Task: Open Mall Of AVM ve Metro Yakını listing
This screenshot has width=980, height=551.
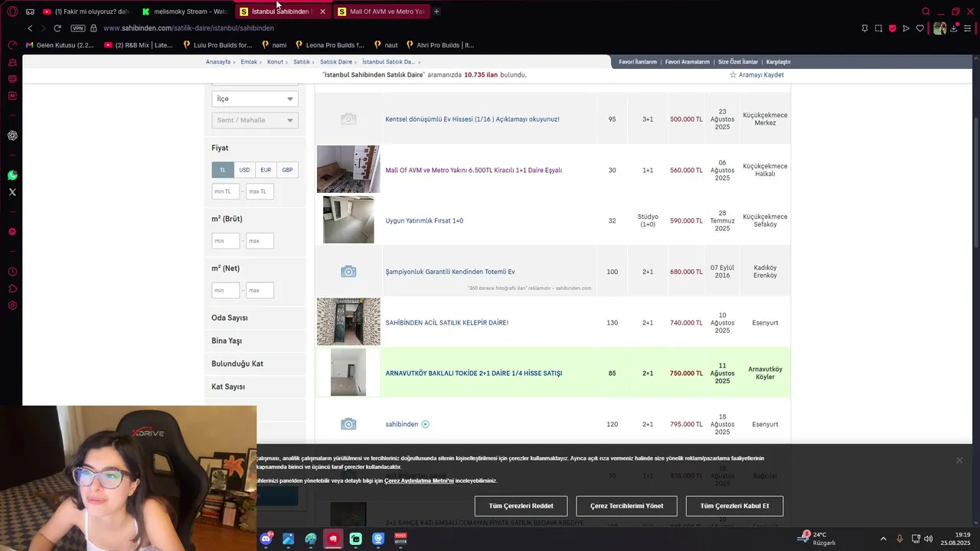Action: pyautogui.click(x=474, y=171)
